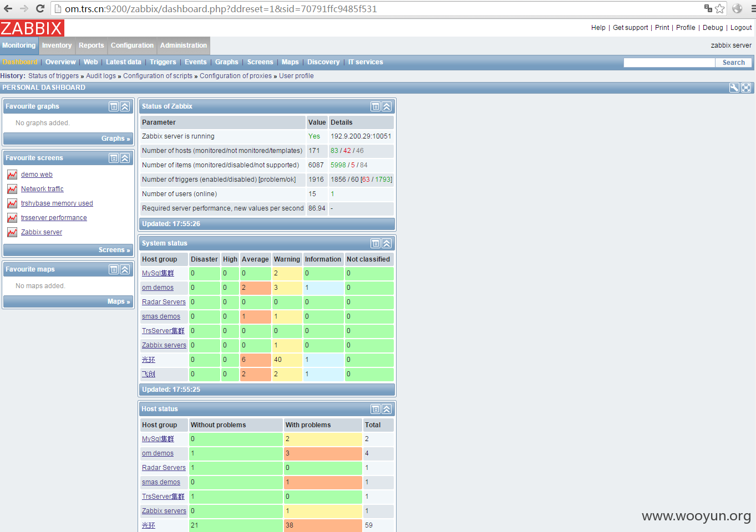Open the Graphs » link

click(116, 139)
